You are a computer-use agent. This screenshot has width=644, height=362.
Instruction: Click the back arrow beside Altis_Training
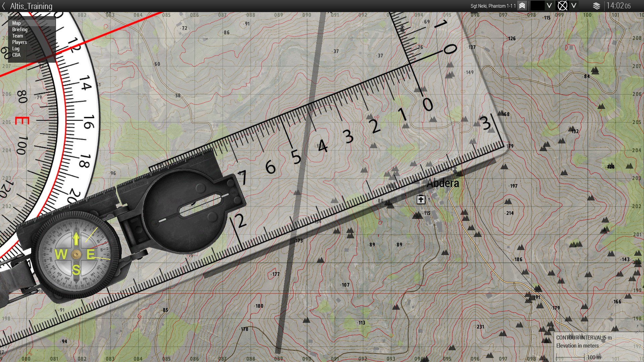[x=4, y=6]
